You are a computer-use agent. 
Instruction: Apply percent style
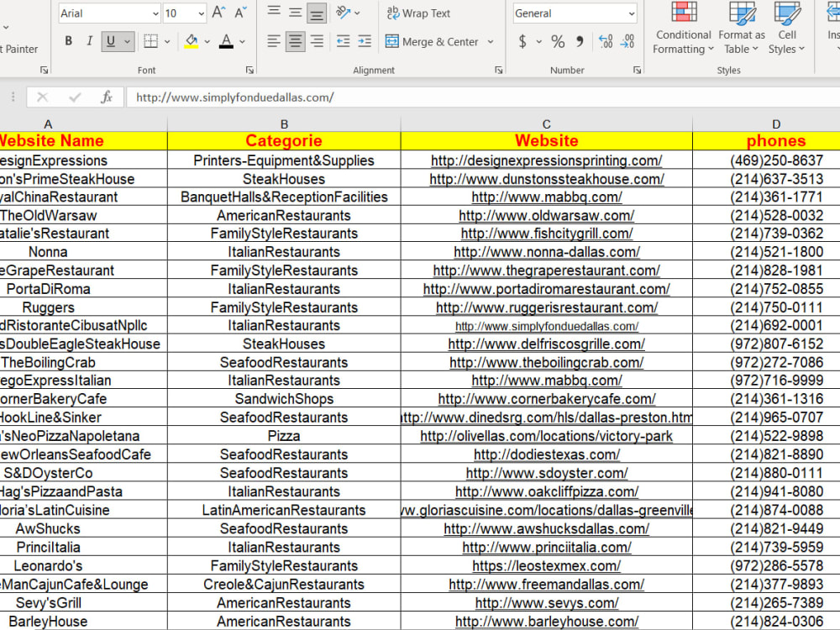point(558,41)
